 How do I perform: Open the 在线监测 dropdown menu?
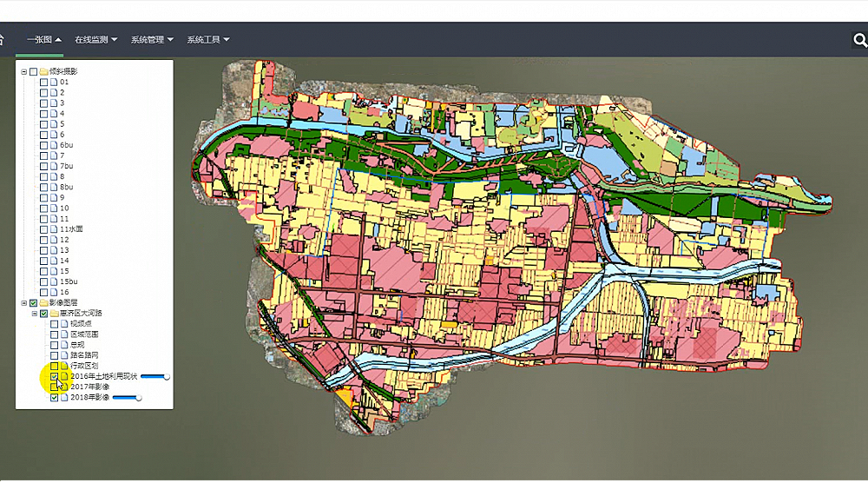point(95,40)
